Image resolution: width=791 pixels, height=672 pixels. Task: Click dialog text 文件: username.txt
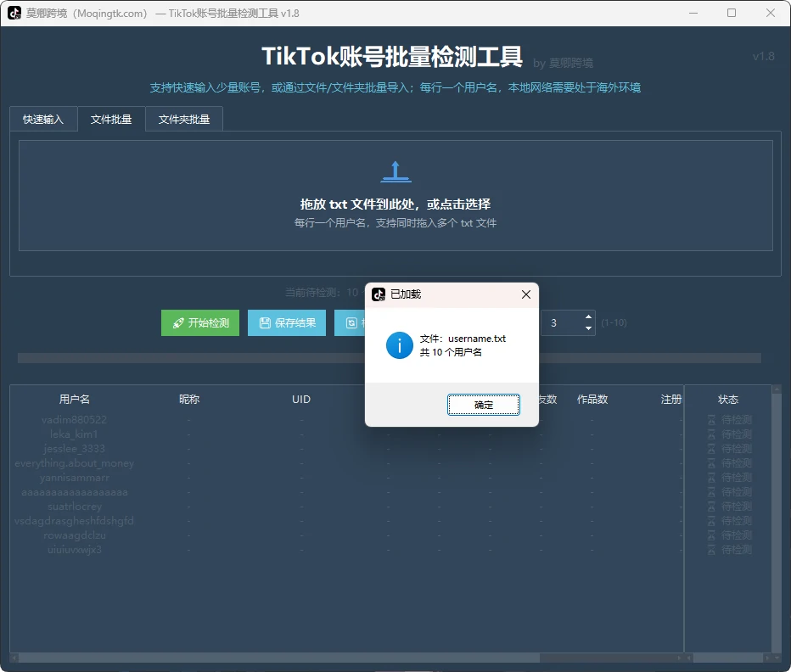pyautogui.click(x=463, y=339)
